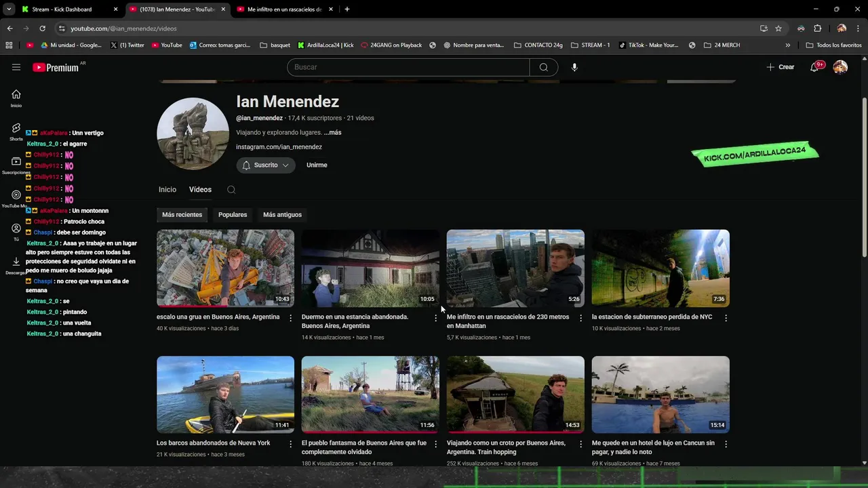Open the 'Todos los favoritos' folder
The height and width of the screenshot is (488, 868).
(833, 45)
